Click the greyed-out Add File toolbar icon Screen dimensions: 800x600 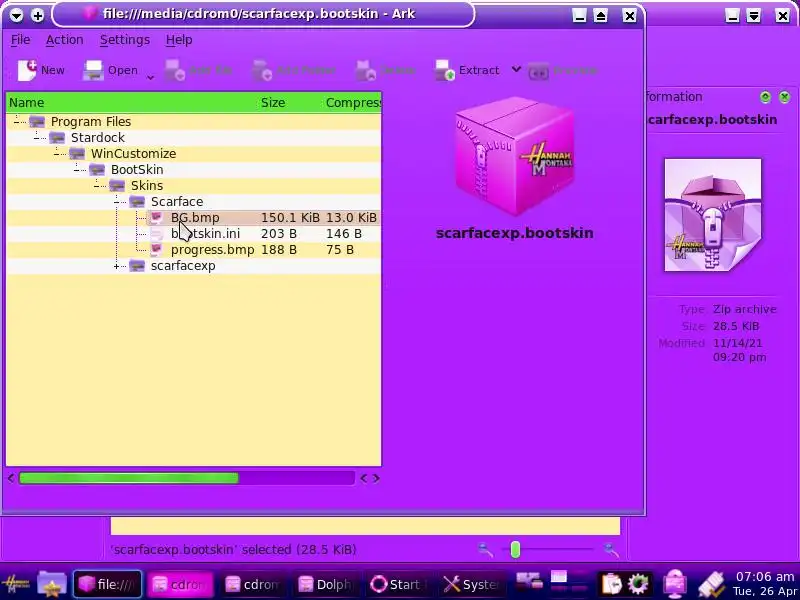tap(174, 70)
